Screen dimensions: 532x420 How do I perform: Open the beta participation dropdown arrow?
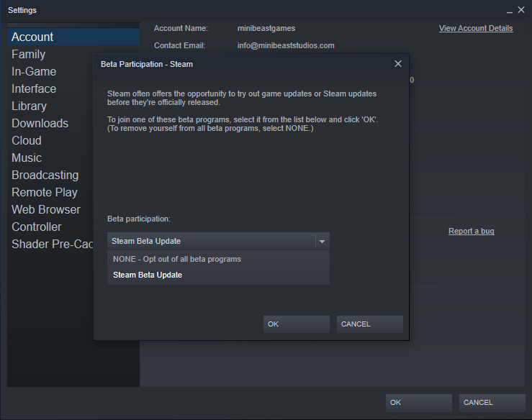click(323, 242)
